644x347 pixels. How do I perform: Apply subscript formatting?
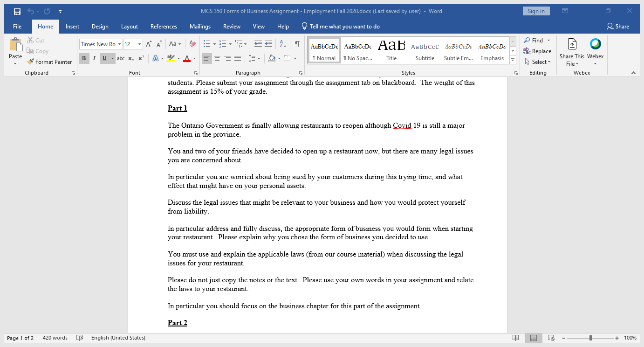[130, 58]
